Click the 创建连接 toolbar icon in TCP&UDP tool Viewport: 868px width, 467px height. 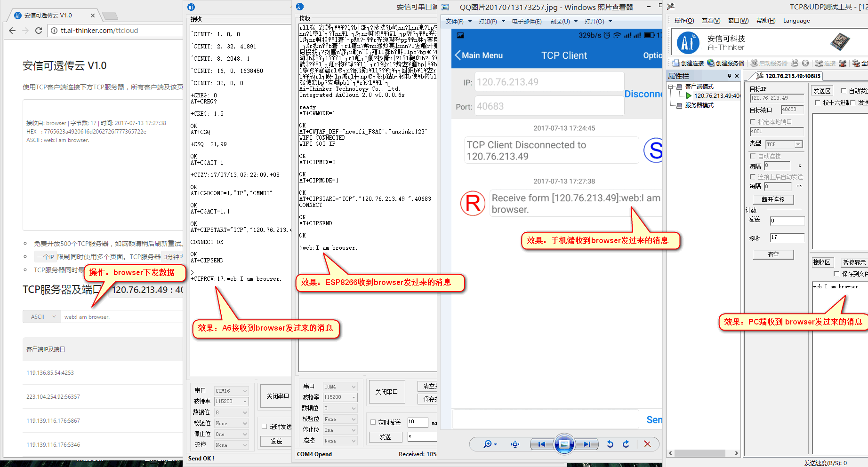(x=676, y=63)
